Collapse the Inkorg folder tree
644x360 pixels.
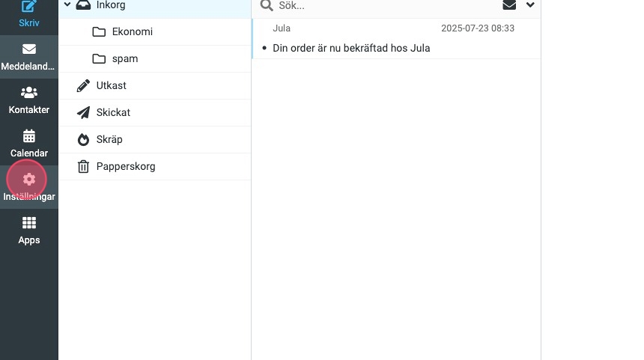point(67,4)
